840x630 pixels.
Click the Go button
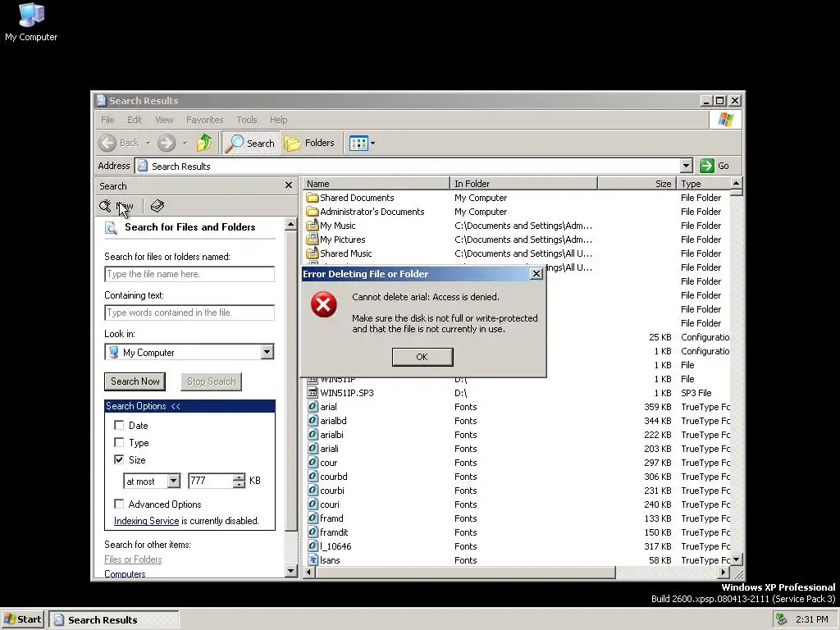click(x=714, y=166)
